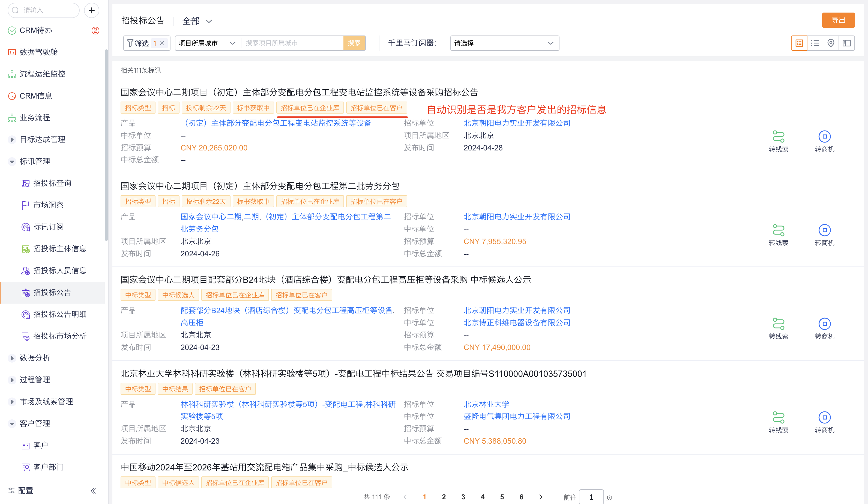Click the orange 搜索 button
The image size is (868, 504).
[x=354, y=43]
